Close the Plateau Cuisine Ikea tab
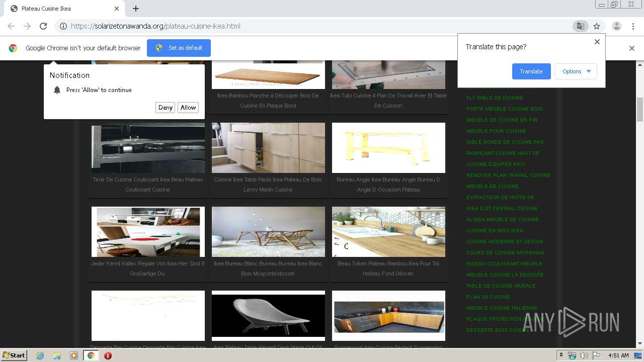Image resolution: width=644 pixels, height=362 pixels. pos(117,9)
